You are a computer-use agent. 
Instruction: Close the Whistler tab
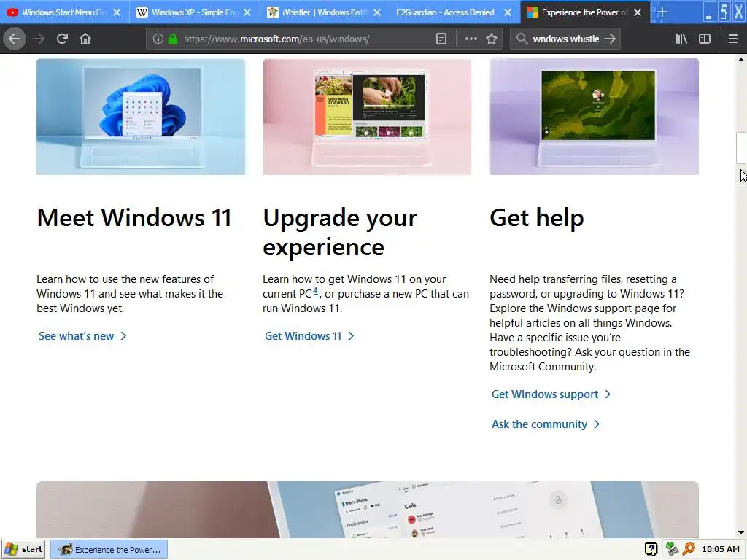click(377, 12)
